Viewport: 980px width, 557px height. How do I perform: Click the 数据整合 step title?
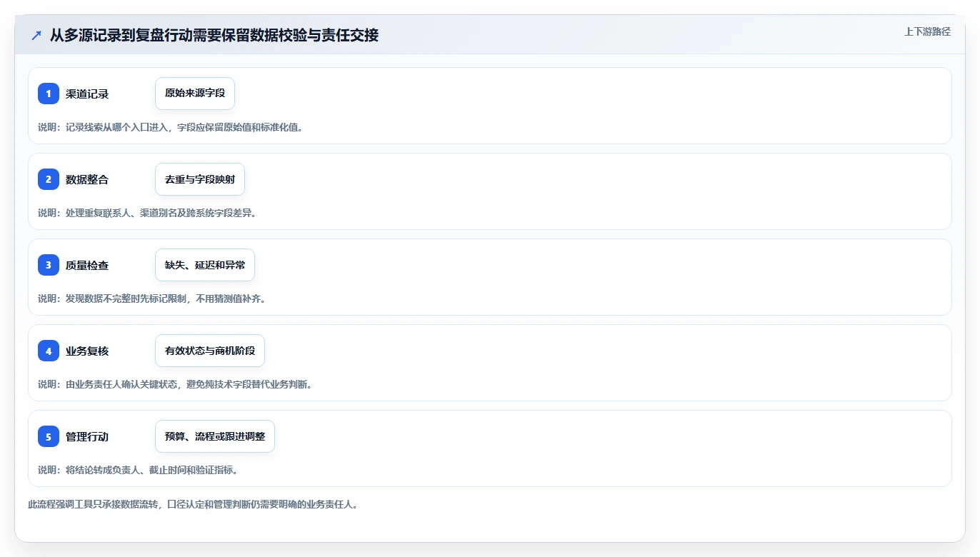(x=87, y=180)
